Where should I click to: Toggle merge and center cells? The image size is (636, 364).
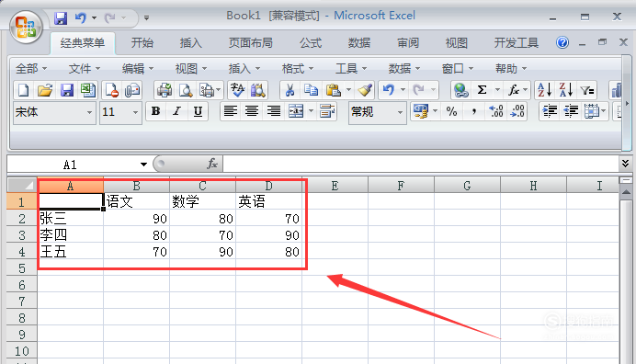[x=296, y=111]
